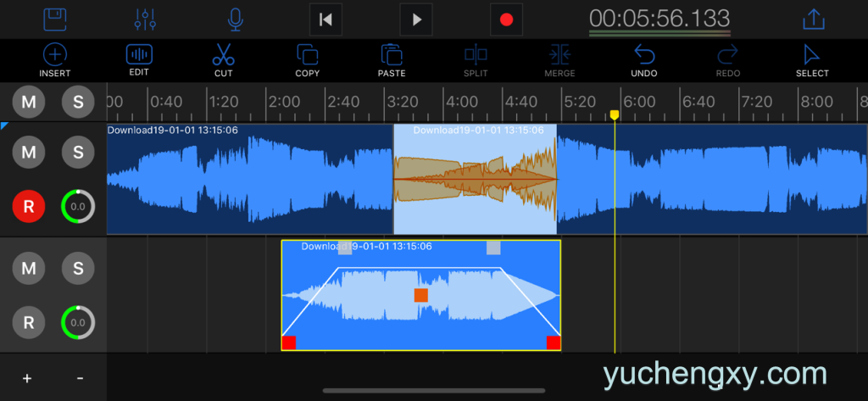This screenshot has width=868, height=401.
Task: Solo the second track
Action: (x=78, y=268)
